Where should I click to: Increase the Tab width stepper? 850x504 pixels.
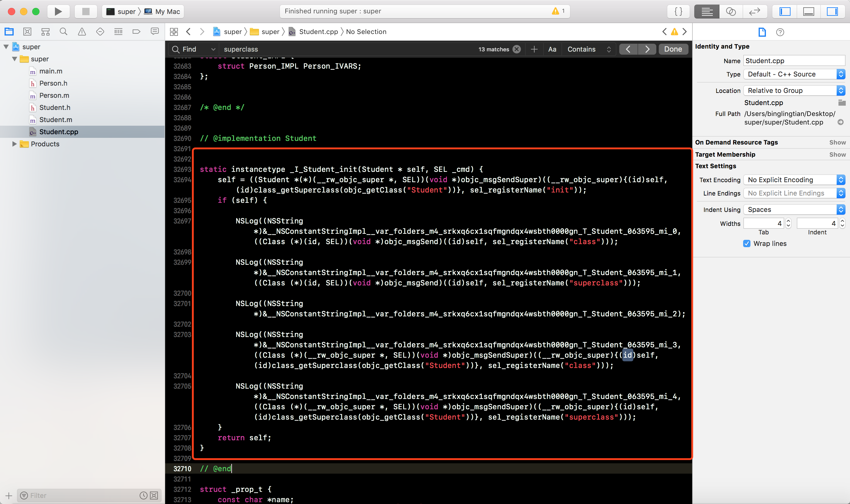(789, 221)
